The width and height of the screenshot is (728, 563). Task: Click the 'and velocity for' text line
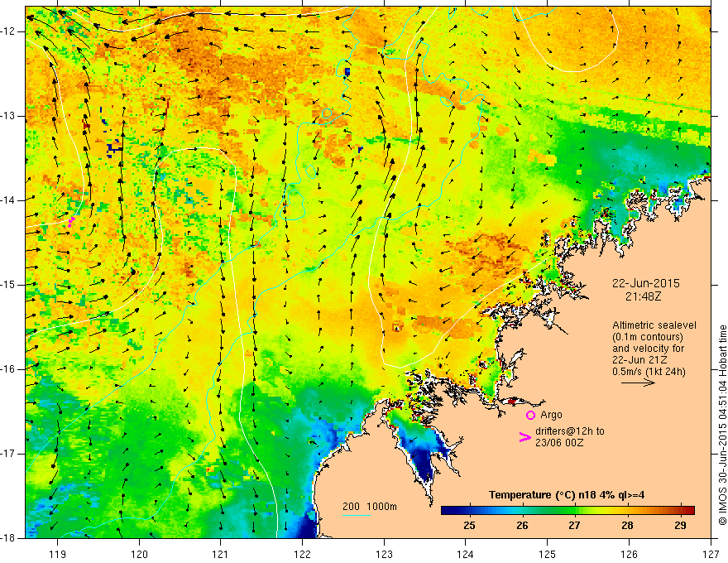tap(648, 349)
